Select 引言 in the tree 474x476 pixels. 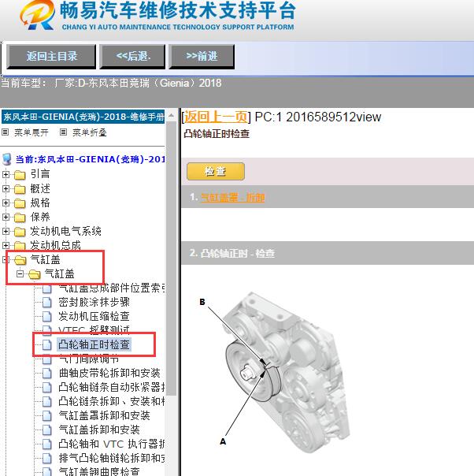tap(39, 174)
